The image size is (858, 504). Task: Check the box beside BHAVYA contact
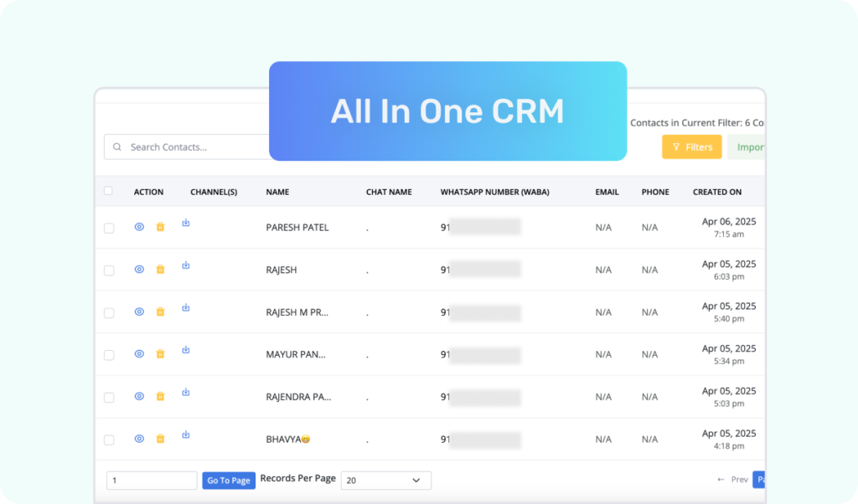[109, 440]
